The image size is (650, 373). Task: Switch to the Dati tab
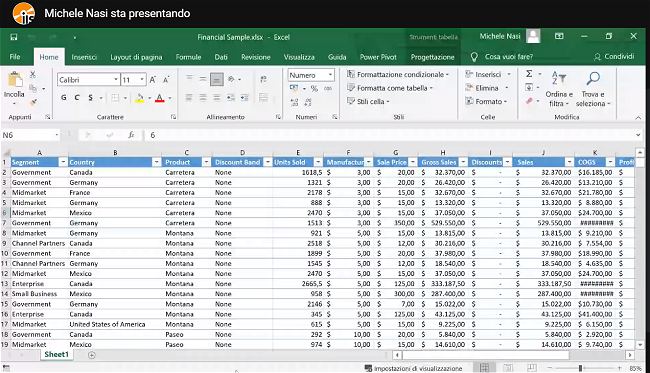click(x=221, y=57)
